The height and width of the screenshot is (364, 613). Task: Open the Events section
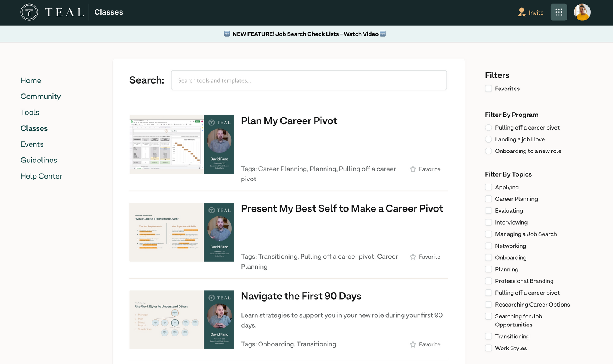[x=32, y=144]
